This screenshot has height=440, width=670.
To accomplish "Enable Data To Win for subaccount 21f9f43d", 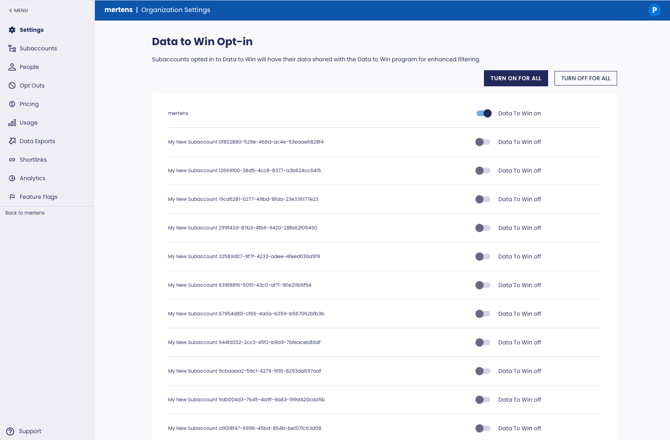I will point(483,228).
